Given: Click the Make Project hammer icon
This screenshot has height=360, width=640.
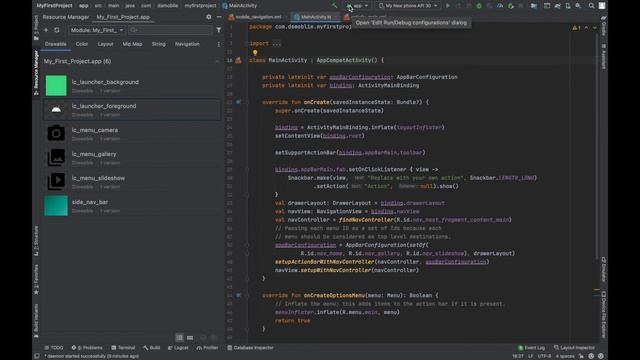Looking at the screenshot, I should [x=335, y=6].
